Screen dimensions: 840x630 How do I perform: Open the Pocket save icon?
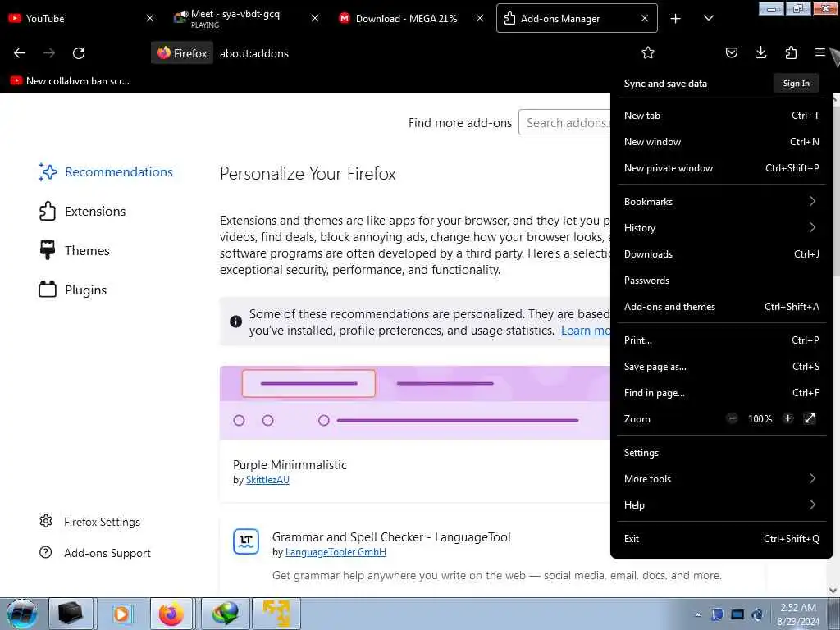[731, 52]
